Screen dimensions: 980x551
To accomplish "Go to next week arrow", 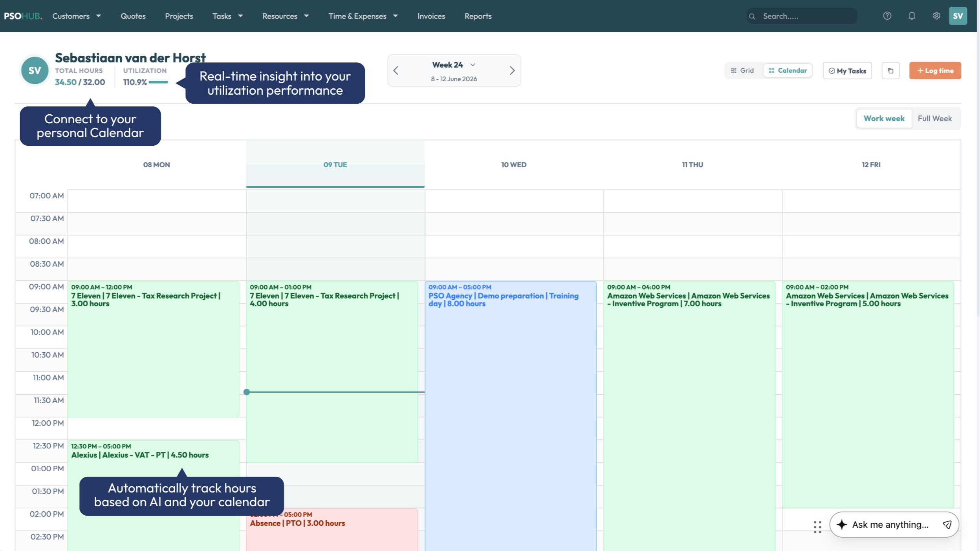I will [x=512, y=71].
